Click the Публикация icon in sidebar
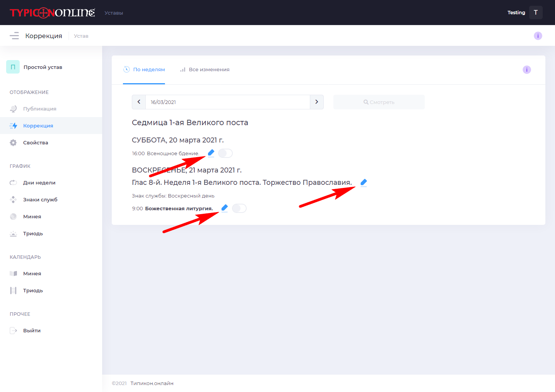The height and width of the screenshot is (392, 555). click(13, 109)
